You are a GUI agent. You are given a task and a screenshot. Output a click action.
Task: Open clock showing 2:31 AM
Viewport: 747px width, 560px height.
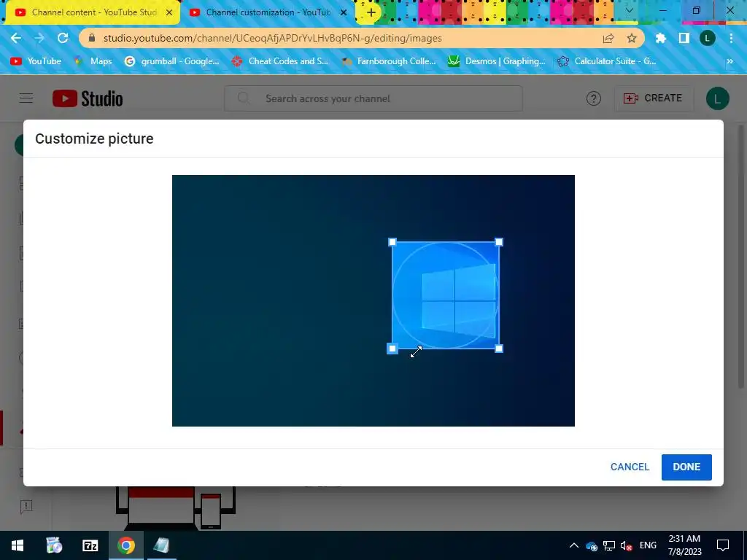[684, 545]
